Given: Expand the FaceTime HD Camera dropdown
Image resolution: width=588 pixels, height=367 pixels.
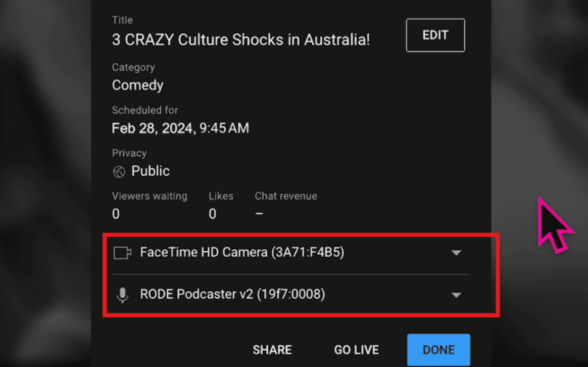Looking at the screenshot, I should (x=456, y=252).
